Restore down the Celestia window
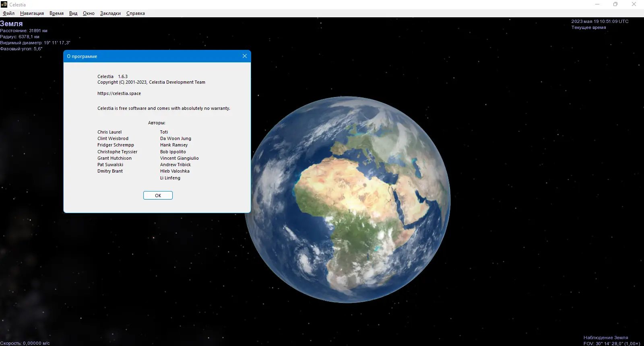This screenshot has height=346, width=644. point(615,4)
